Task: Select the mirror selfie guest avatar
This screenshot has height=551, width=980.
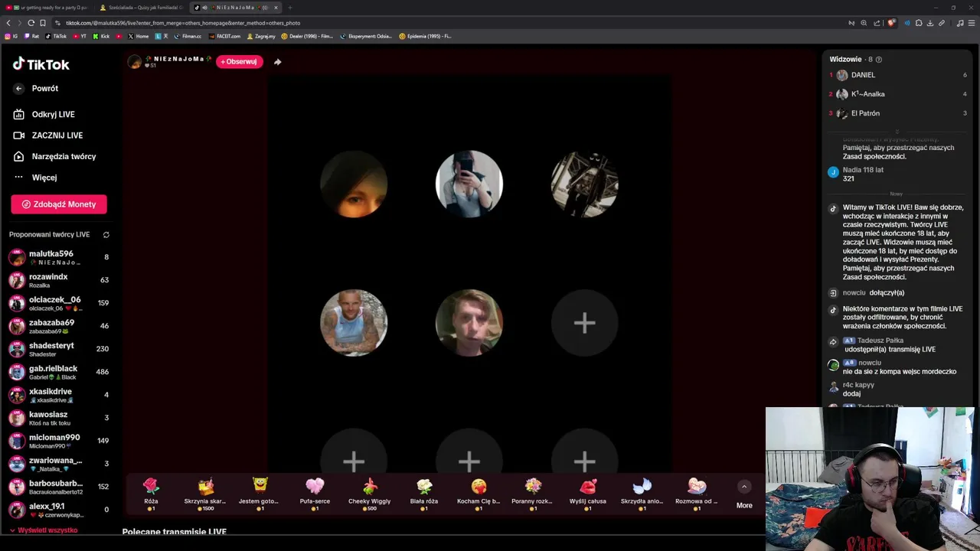Action: (x=469, y=184)
